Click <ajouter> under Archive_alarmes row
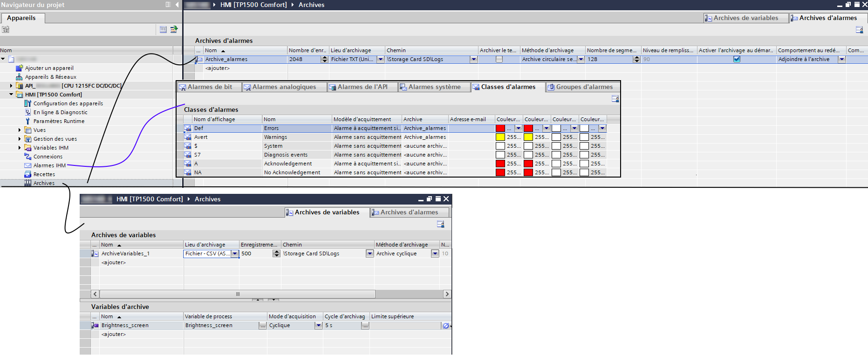The width and height of the screenshot is (868, 356). [218, 68]
